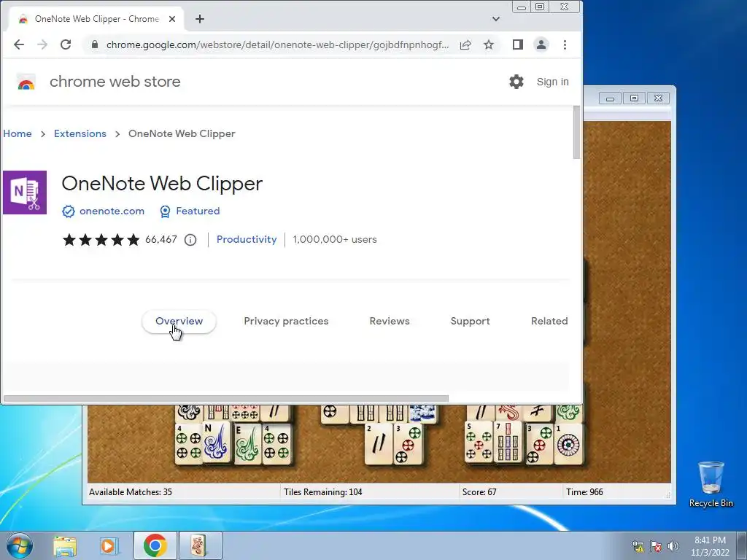Screen dimensions: 747x560
Task: Select the 2 bamboo tile in Mahjong
Action: [x=379, y=443]
